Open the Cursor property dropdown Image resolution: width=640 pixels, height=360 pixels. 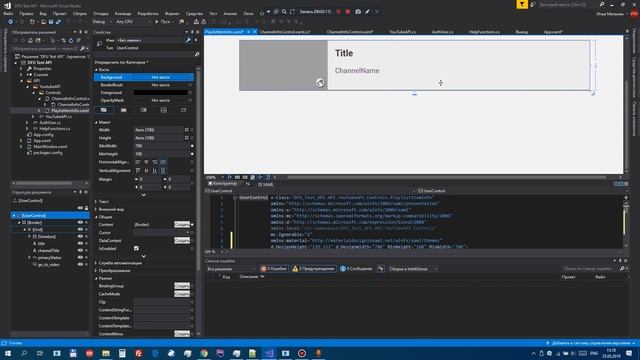(162, 232)
